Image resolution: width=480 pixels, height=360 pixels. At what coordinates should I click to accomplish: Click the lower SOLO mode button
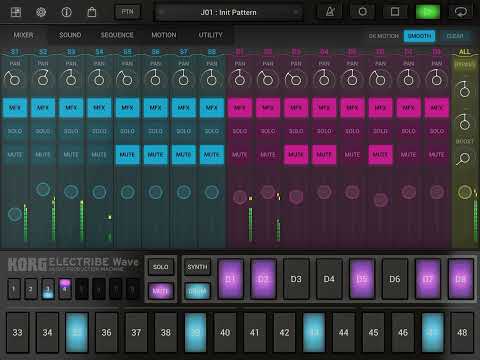(161, 267)
